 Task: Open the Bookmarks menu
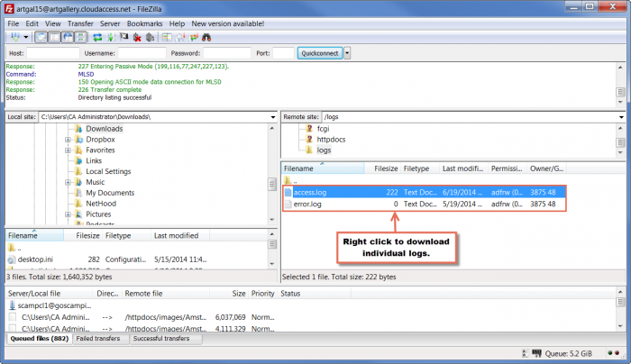click(x=144, y=23)
